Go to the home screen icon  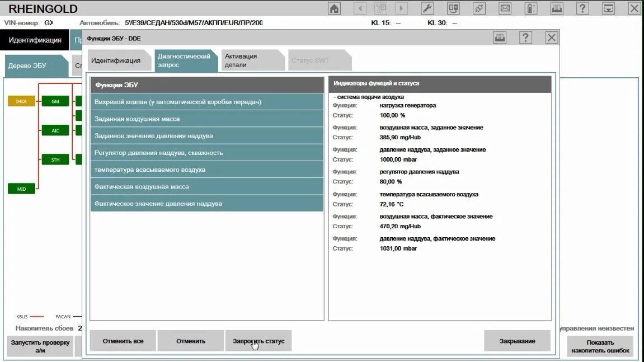coord(335,8)
